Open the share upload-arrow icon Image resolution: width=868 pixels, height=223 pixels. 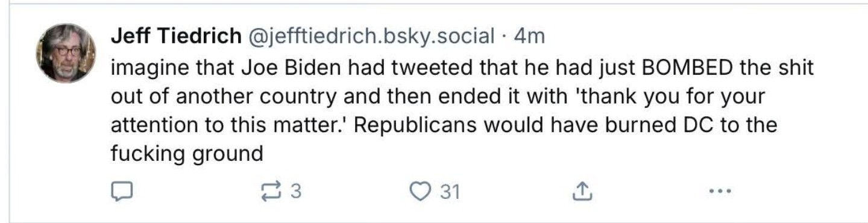[x=579, y=192]
